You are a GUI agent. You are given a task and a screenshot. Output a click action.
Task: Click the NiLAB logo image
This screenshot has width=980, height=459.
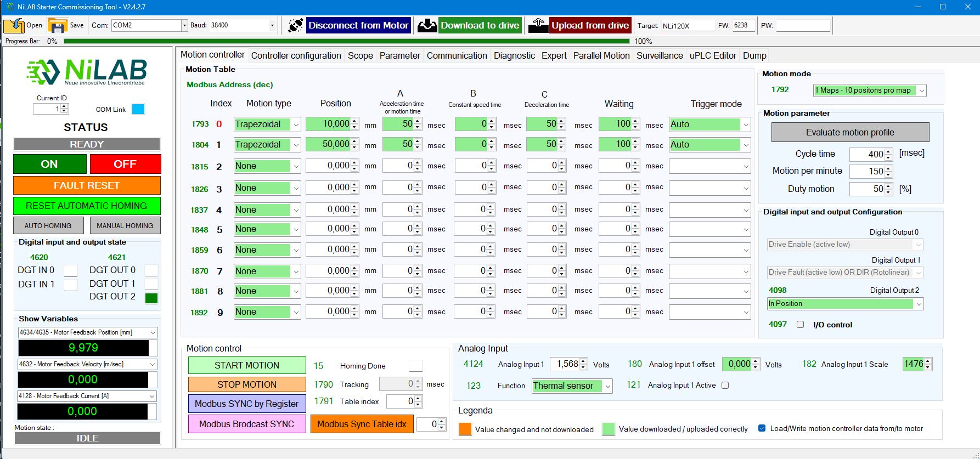87,72
